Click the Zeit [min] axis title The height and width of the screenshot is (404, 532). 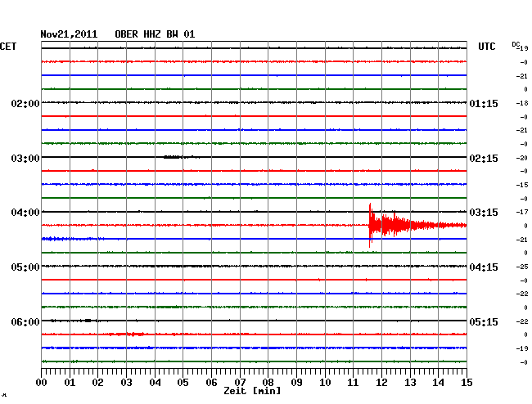[x=252, y=391]
